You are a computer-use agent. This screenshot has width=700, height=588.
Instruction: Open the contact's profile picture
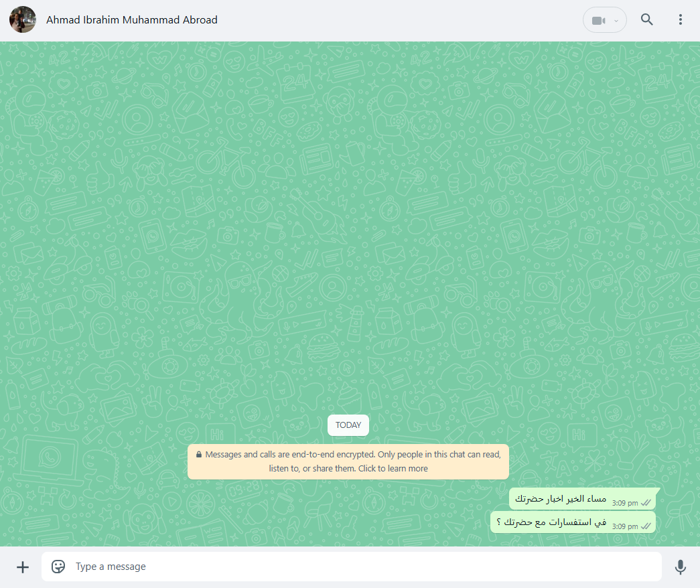(x=23, y=19)
